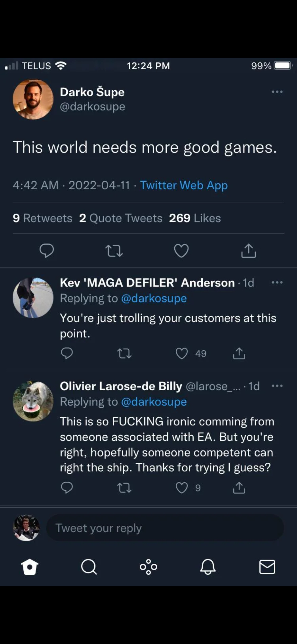Open more options on Darko Šupe's tweet
The height and width of the screenshot is (644, 297).
tap(277, 92)
